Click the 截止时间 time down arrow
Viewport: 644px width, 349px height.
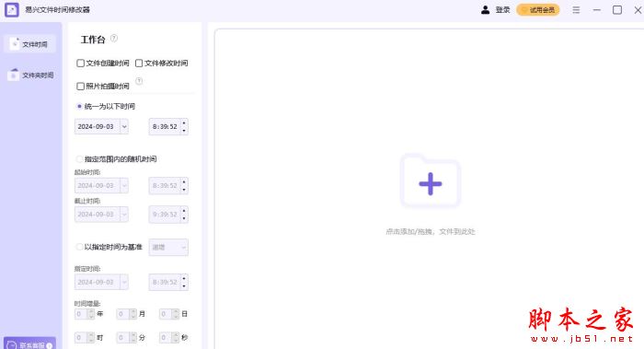184,218
